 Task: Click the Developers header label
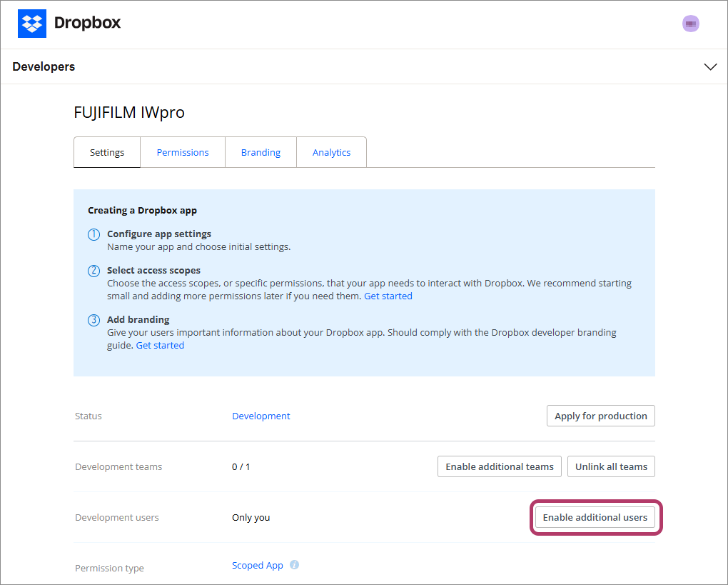click(44, 66)
